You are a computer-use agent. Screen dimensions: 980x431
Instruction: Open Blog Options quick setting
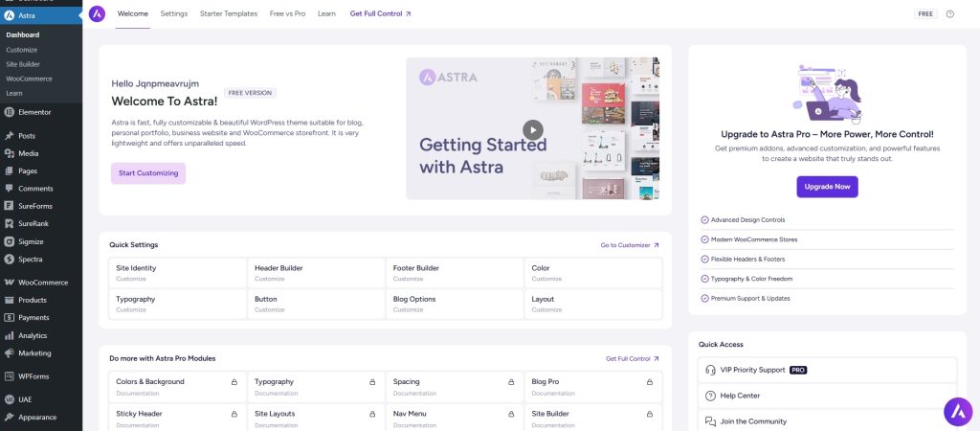455,304
